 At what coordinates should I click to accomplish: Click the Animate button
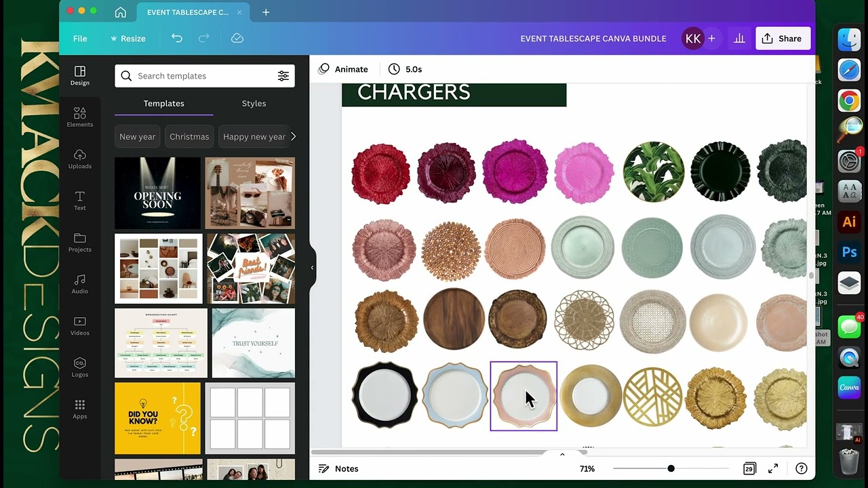[343, 69]
